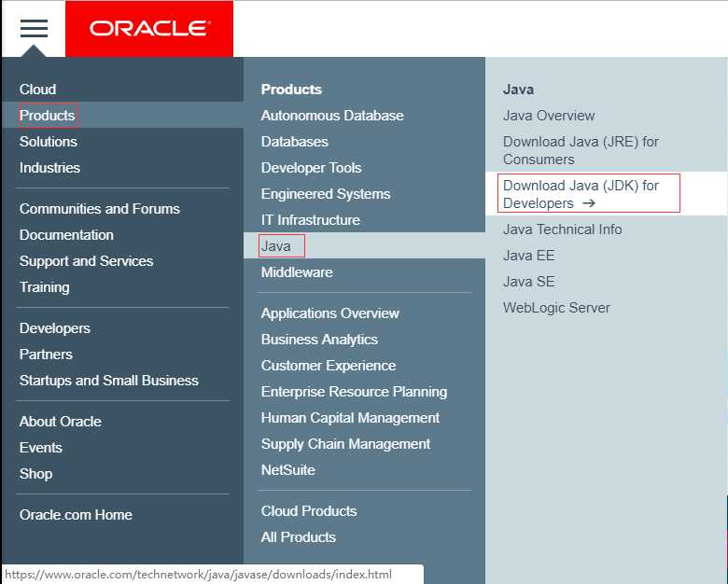Click the arrow icon after Developers
728x584 pixels.
(589, 202)
